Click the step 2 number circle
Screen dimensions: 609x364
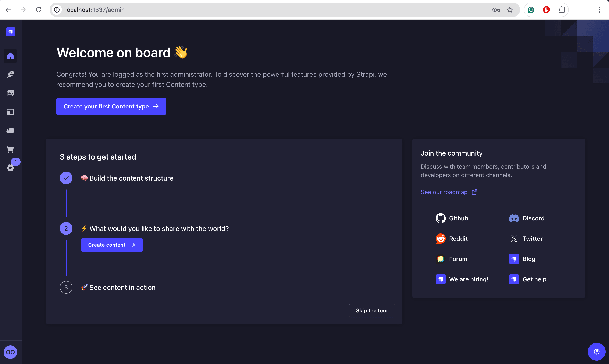(x=66, y=228)
